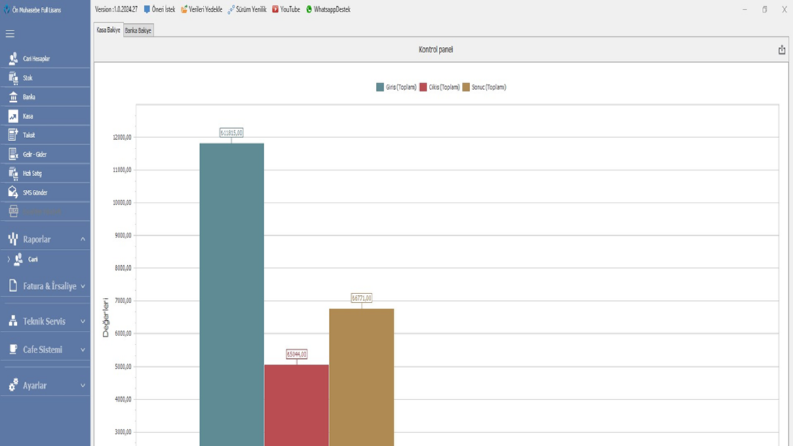
Task: Expand the Teknik Servis chevron
Action: click(x=82, y=322)
